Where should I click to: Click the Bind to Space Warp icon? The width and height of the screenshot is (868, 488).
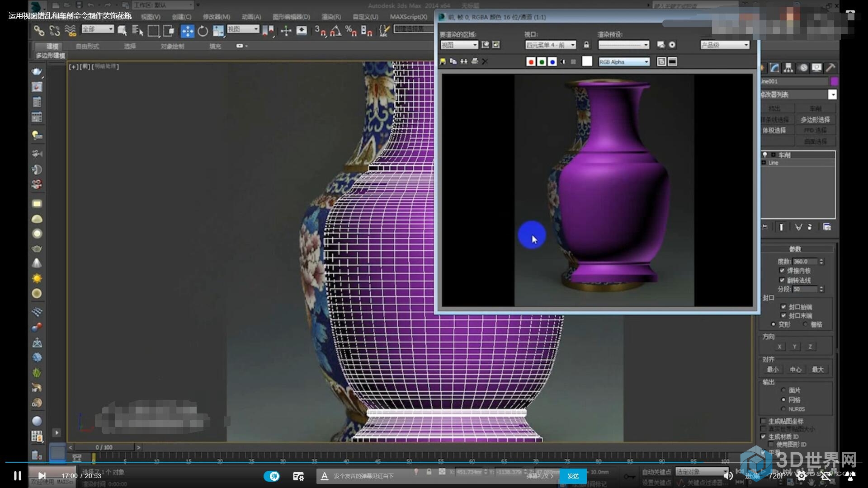pos(70,31)
